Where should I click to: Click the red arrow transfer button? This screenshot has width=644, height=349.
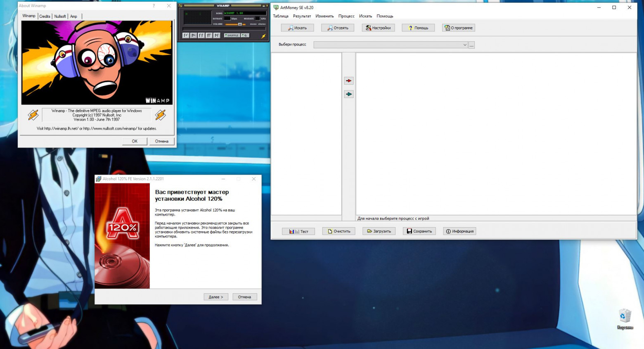coord(349,81)
